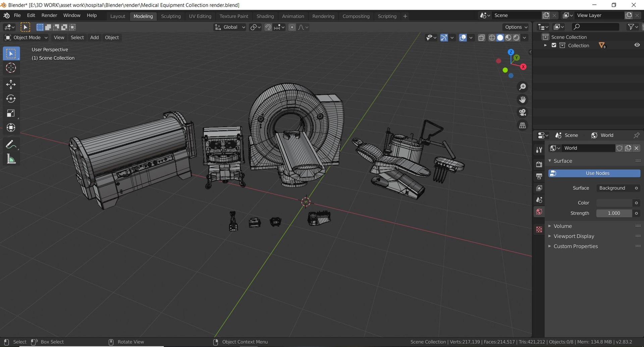Switch to orthographic grid view icon

pos(522,126)
